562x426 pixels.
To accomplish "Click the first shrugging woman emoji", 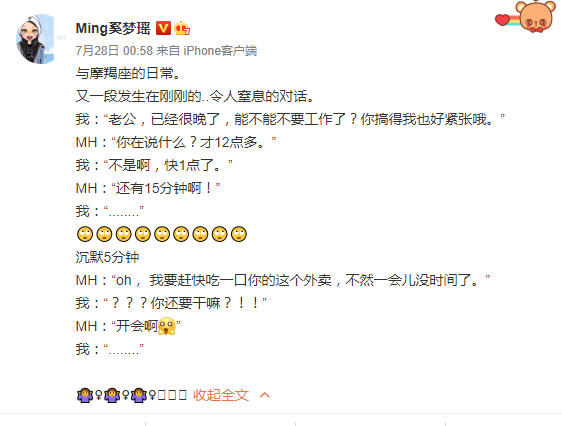I will click(85, 395).
